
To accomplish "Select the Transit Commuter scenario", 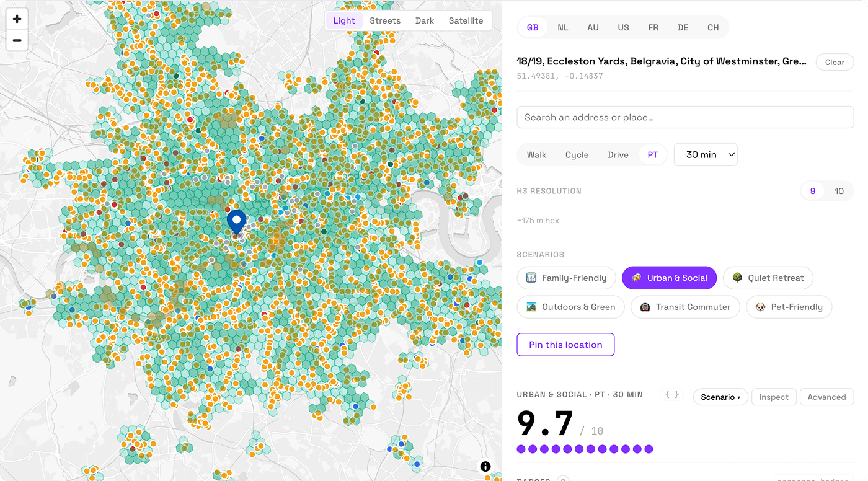I will pos(685,307).
